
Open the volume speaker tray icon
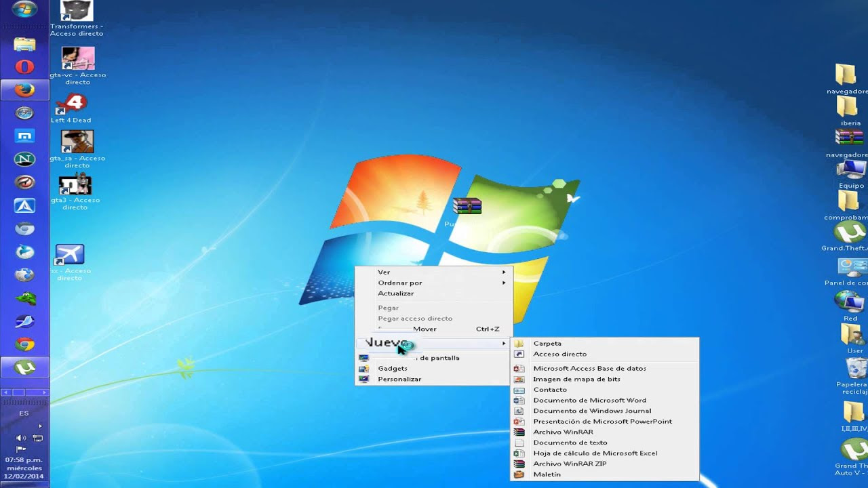[20, 438]
